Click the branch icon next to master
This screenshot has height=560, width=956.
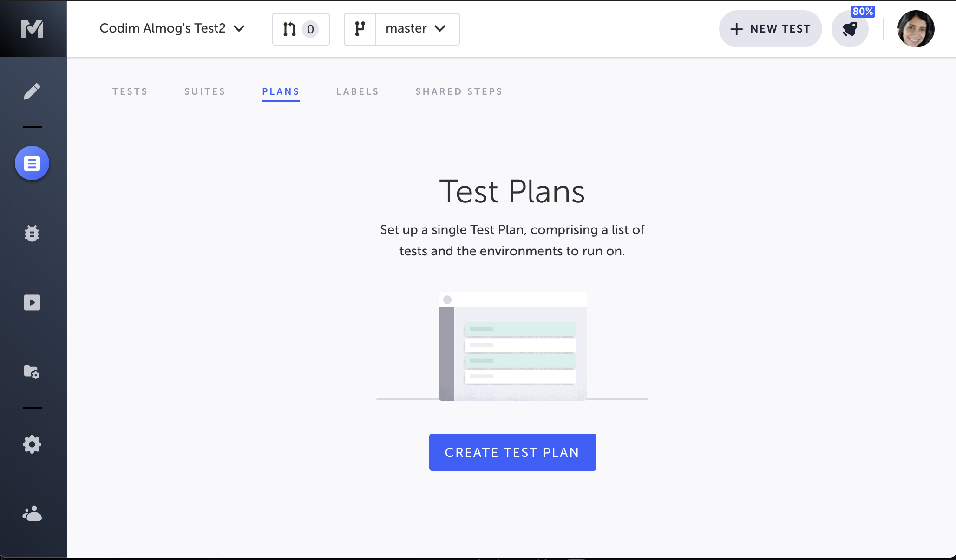coord(360,29)
